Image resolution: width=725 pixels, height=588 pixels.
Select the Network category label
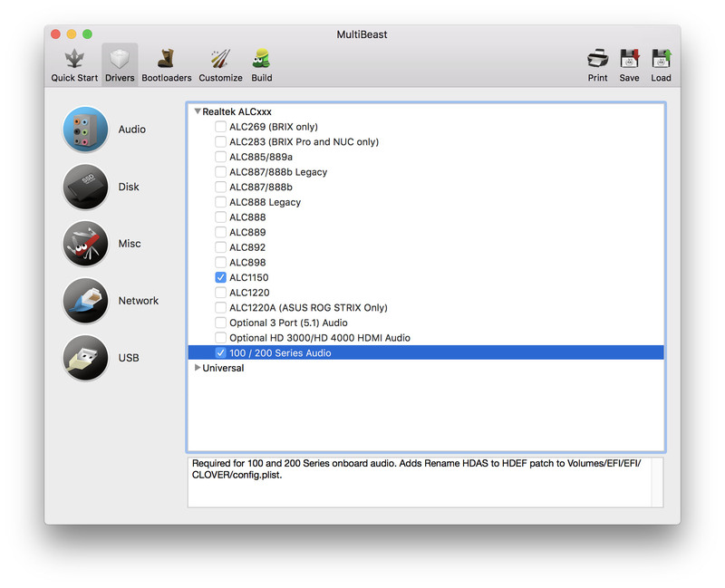[x=139, y=301]
